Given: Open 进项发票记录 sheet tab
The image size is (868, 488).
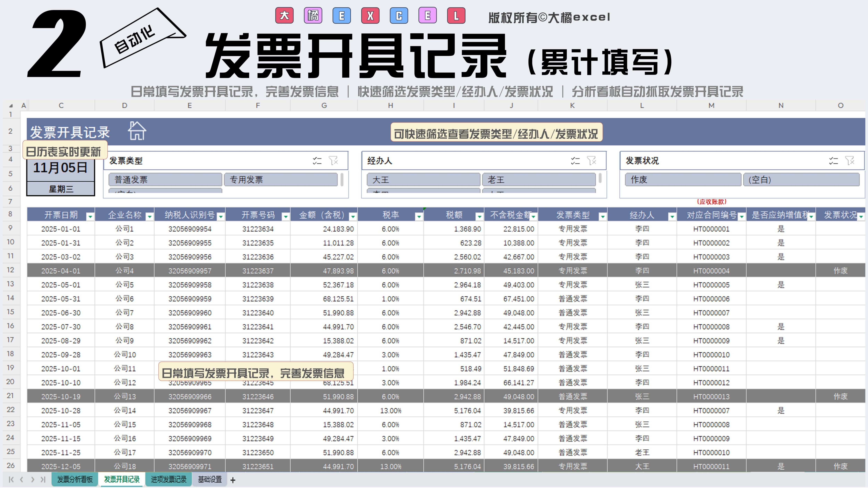Looking at the screenshot, I should tap(168, 480).
